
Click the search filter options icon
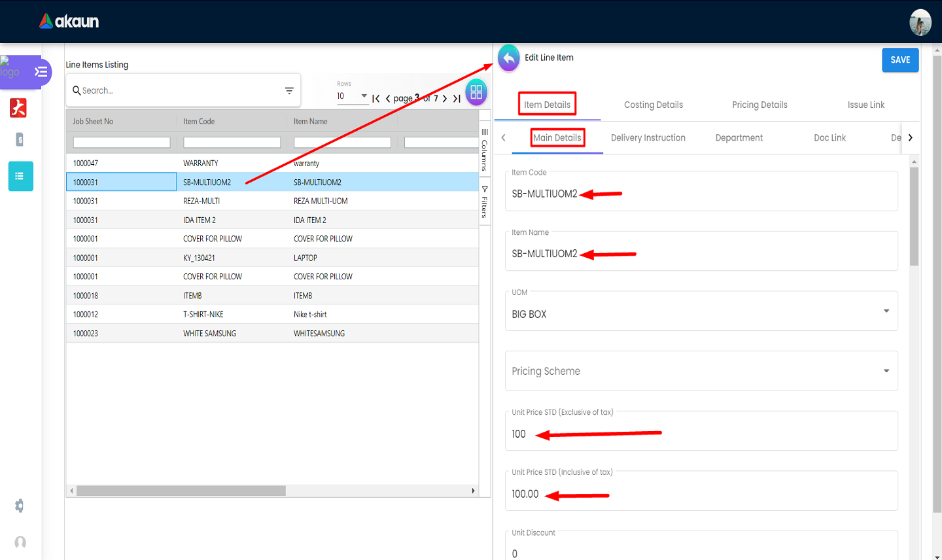coord(289,91)
